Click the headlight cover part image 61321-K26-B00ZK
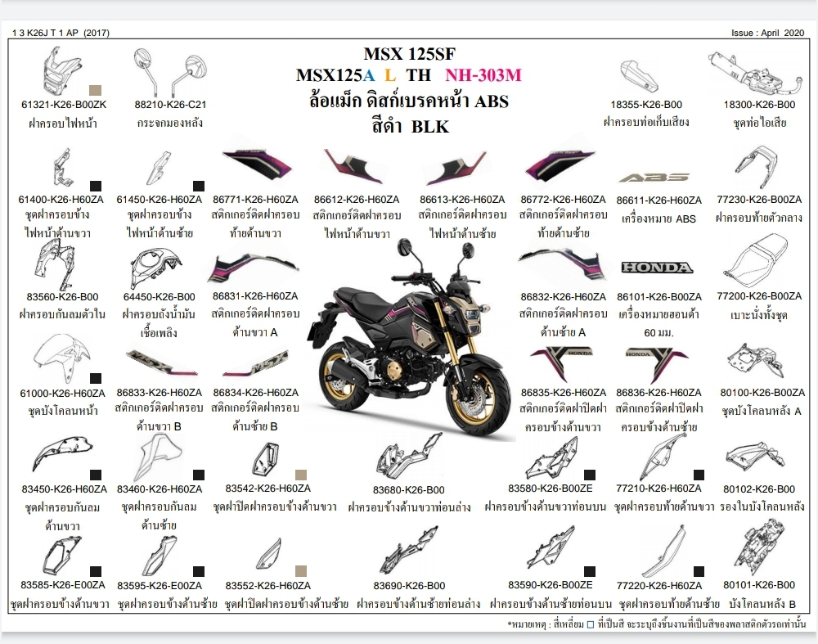This screenshot has width=818, height=644. [61, 70]
